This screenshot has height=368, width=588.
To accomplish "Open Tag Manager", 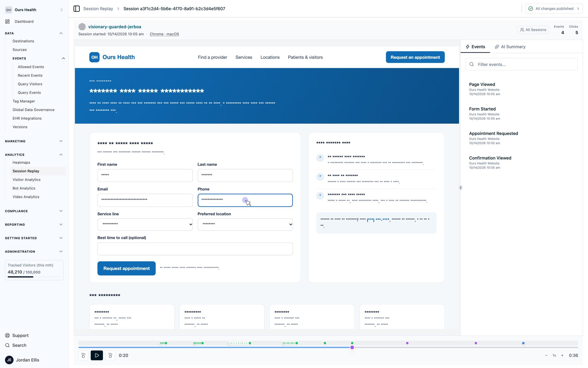I will [x=24, y=101].
